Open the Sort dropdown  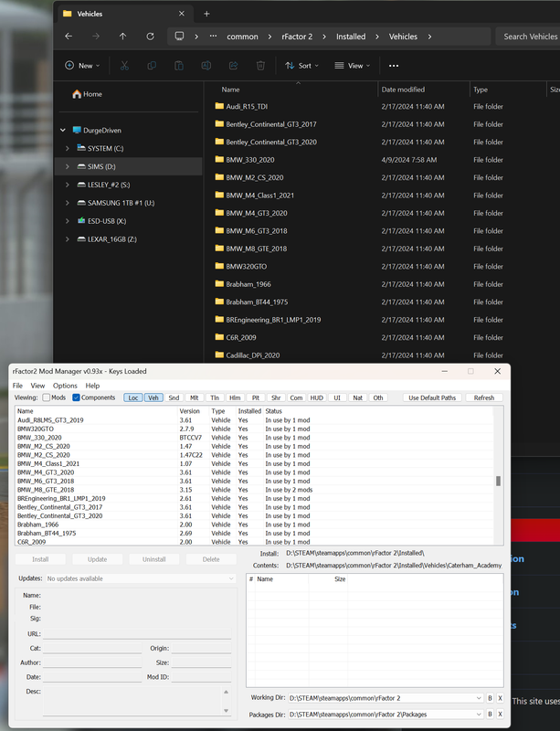pos(302,66)
